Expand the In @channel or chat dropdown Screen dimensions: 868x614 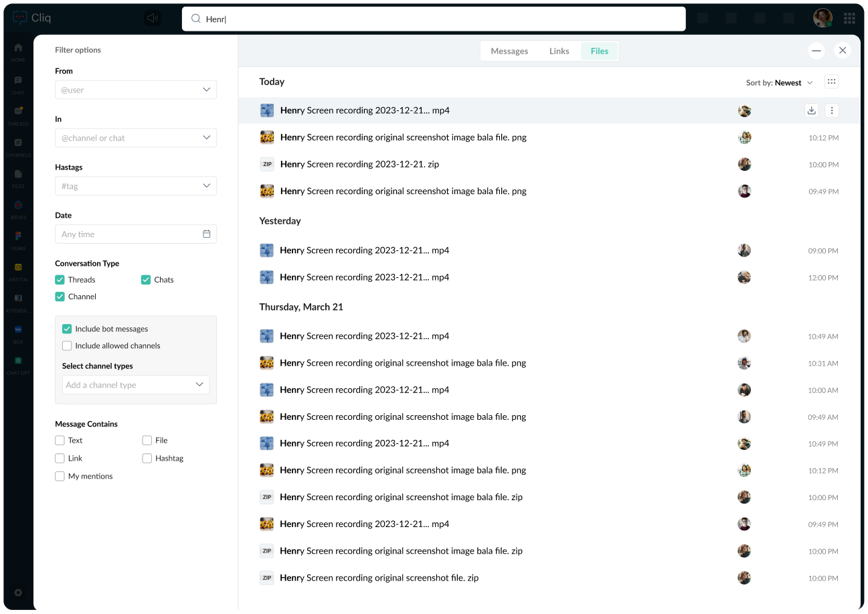(136, 138)
